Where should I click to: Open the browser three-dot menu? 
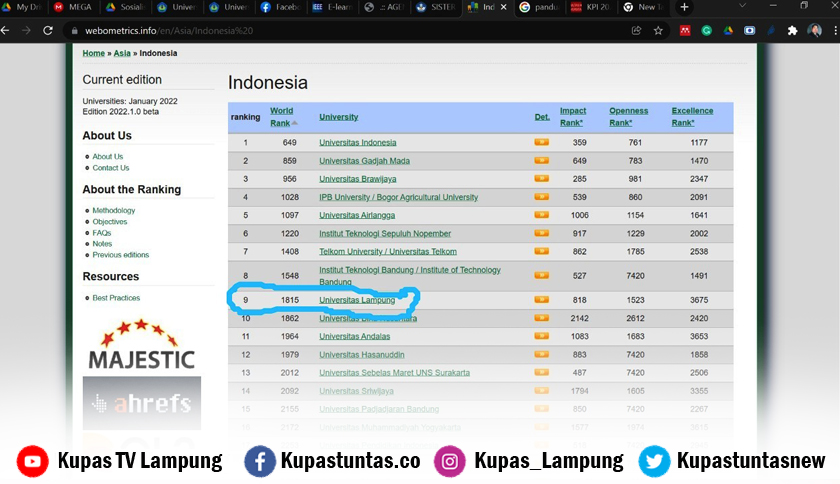coord(835,31)
